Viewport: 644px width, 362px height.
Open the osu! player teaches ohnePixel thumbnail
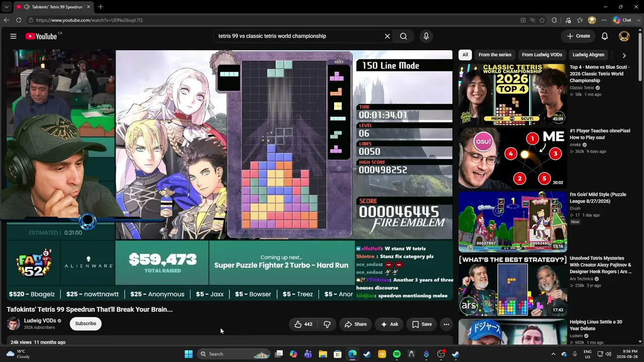tap(512, 158)
